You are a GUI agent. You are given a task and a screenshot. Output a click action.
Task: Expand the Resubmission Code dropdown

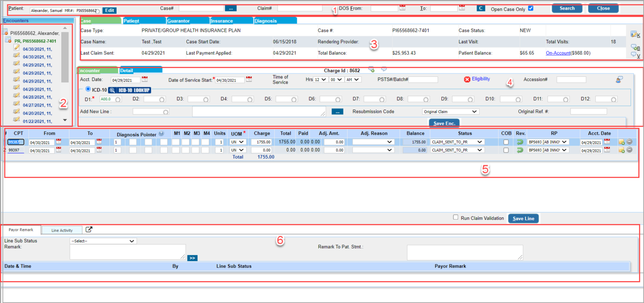[450, 112]
